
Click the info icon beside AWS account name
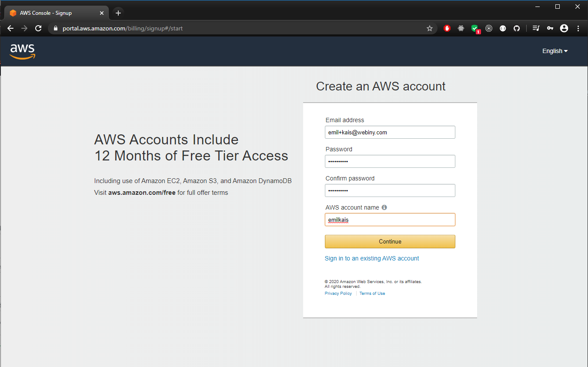(384, 207)
